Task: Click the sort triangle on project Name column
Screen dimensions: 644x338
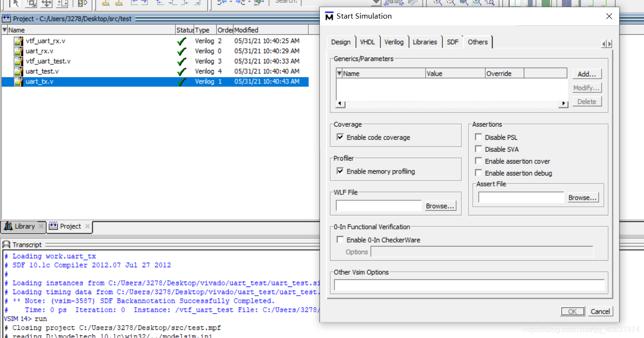Action: tap(5, 30)
